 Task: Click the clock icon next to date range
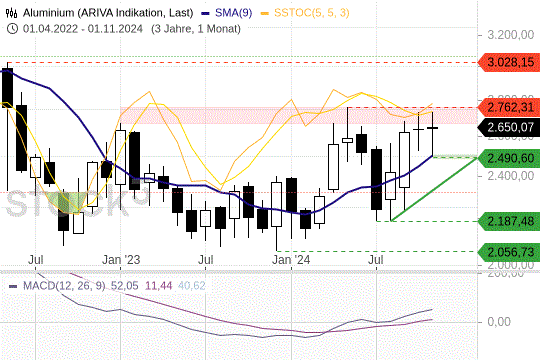12,29
